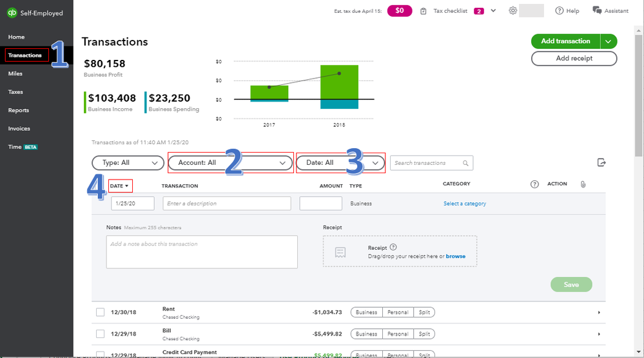Click the Help question mark icon
This screenshot has width=644, height=358.
click(559, 11)
